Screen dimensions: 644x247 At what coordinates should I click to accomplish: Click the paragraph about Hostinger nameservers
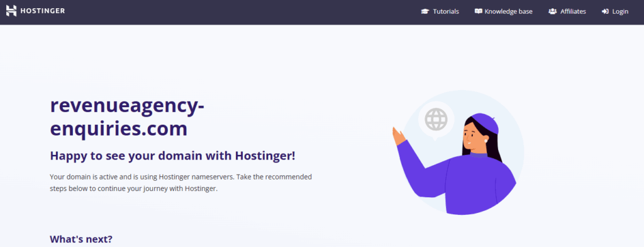[x=180, y=183]
